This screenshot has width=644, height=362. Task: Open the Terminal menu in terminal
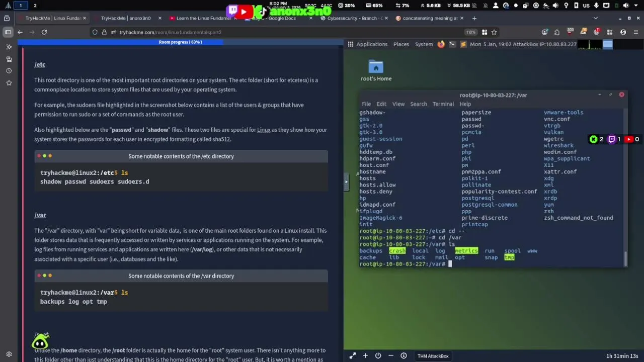pyautogui.click(x=443, y=104)
